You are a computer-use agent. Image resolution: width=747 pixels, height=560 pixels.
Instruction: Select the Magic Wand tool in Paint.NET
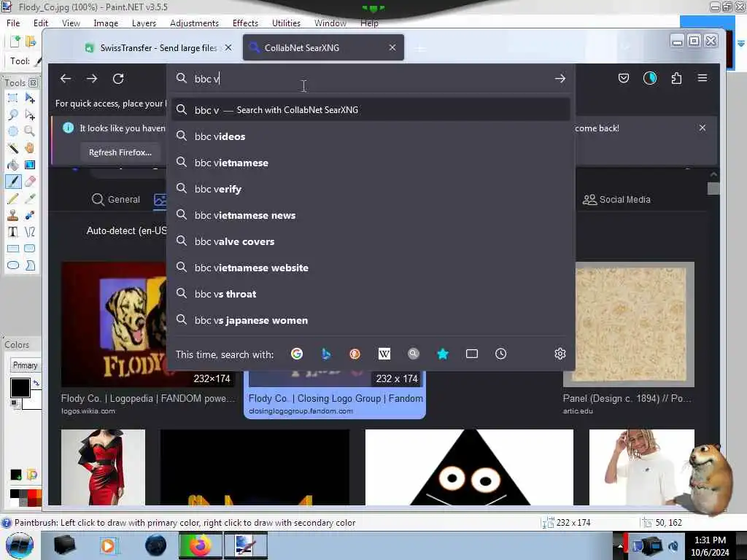(13, 148)
